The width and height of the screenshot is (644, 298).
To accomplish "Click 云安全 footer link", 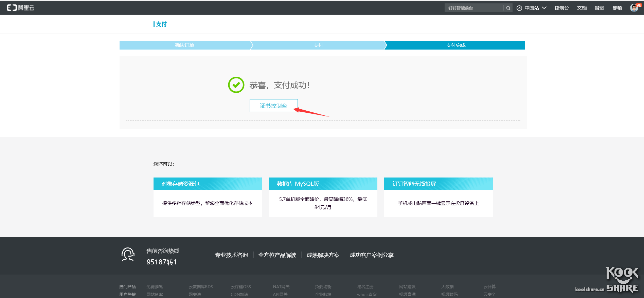I will pos(489,295).
